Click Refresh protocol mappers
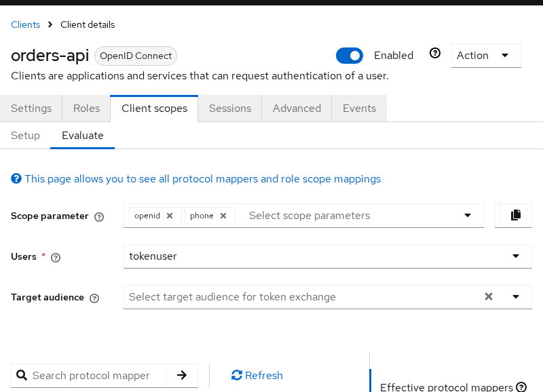This screenshot has height=392, width=543. [257, 375]
